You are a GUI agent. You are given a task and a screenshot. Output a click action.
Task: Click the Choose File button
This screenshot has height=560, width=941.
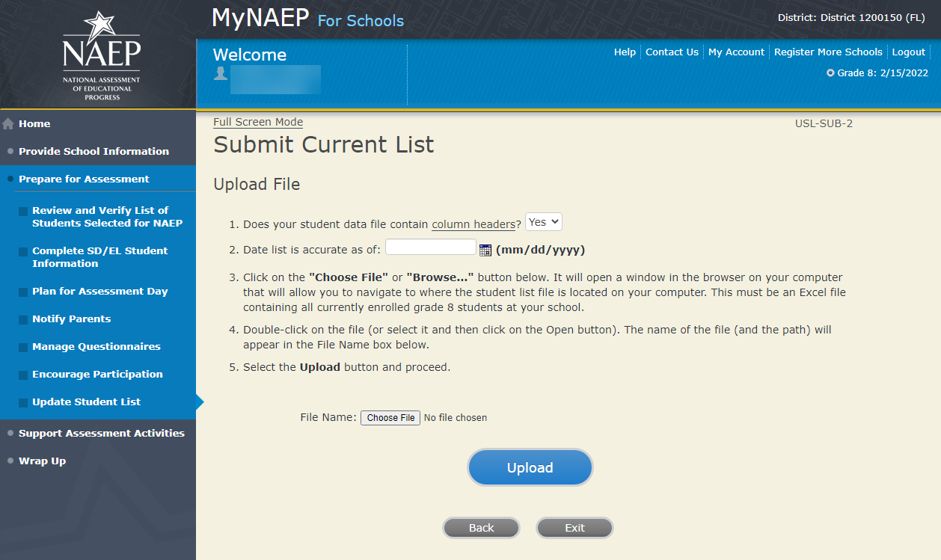coord(390,418)
